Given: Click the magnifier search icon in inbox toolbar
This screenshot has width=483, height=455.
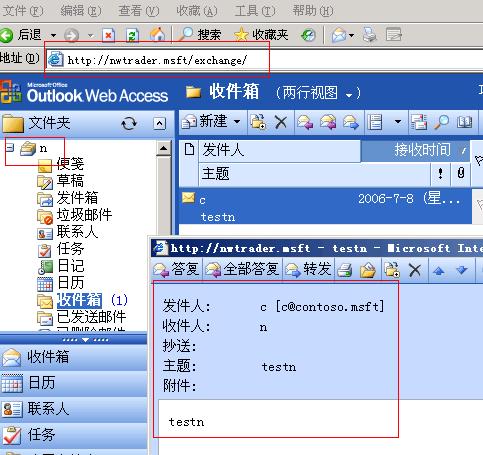Looking at the screenshot, I should click(441, 122).
